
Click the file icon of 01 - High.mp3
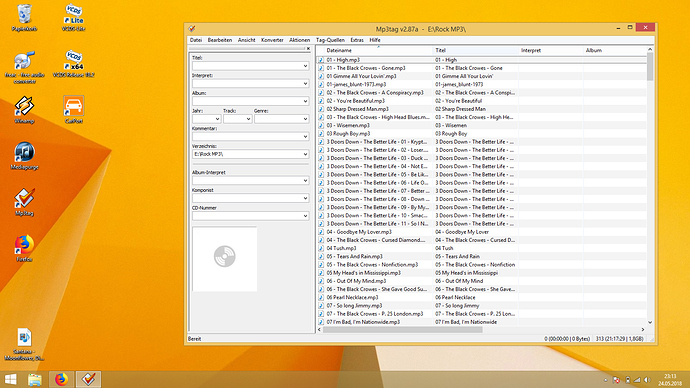pos(321,60)
